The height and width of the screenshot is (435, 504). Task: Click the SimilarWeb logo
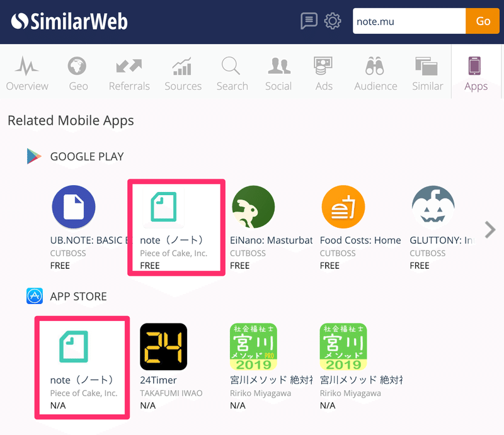click(69, 21)
